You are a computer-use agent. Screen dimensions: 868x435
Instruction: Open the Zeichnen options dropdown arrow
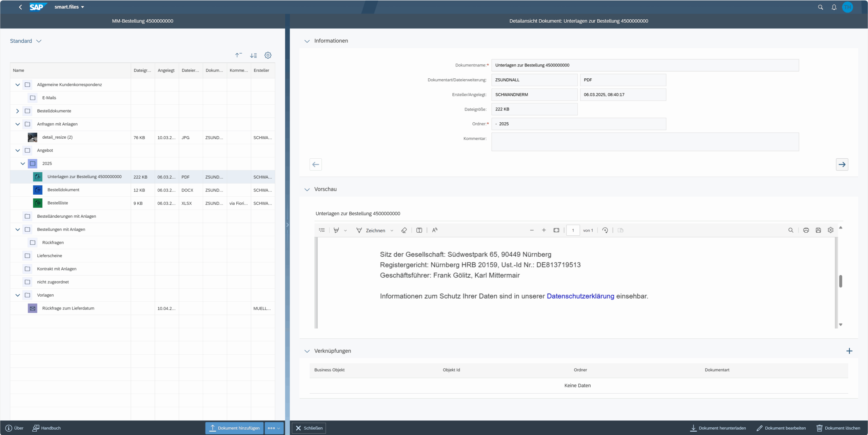point(392,231)
